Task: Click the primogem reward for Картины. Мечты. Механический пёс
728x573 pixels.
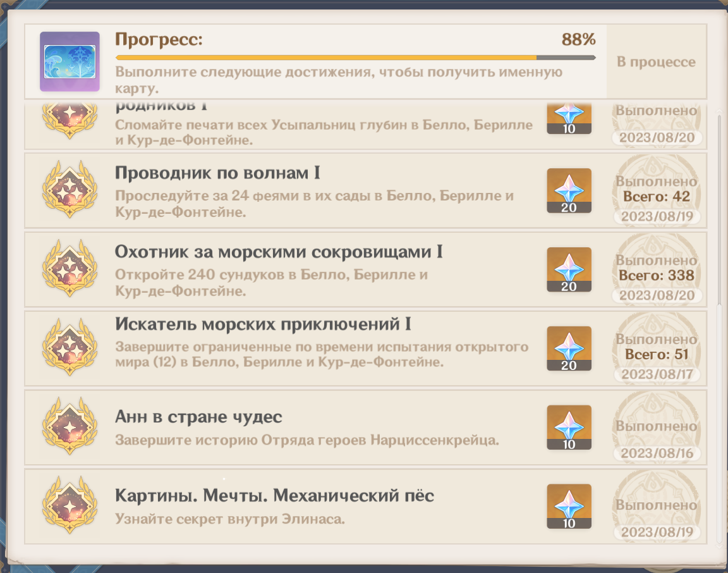Action: (569, 507)
